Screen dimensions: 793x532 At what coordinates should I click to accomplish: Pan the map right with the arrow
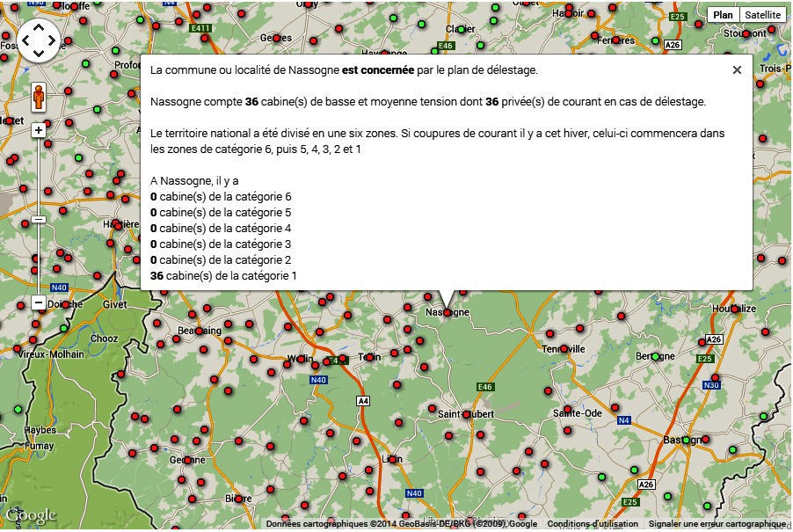click(x=52, y=40)
